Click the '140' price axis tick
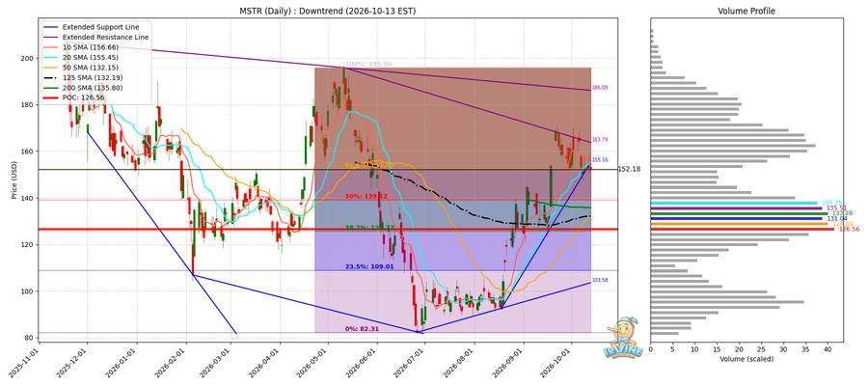This screenshot has width=868, height=386. pos(29,198)
